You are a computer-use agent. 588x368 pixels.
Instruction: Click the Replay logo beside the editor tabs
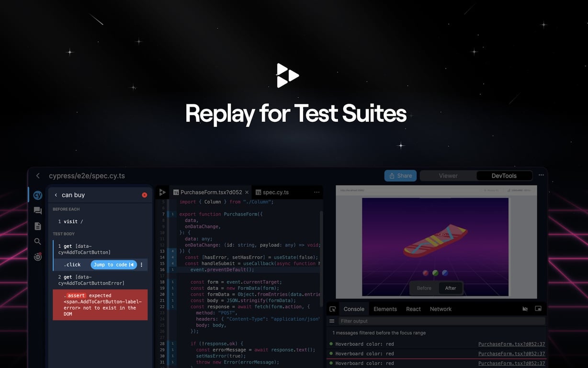(x=162, y=192)
